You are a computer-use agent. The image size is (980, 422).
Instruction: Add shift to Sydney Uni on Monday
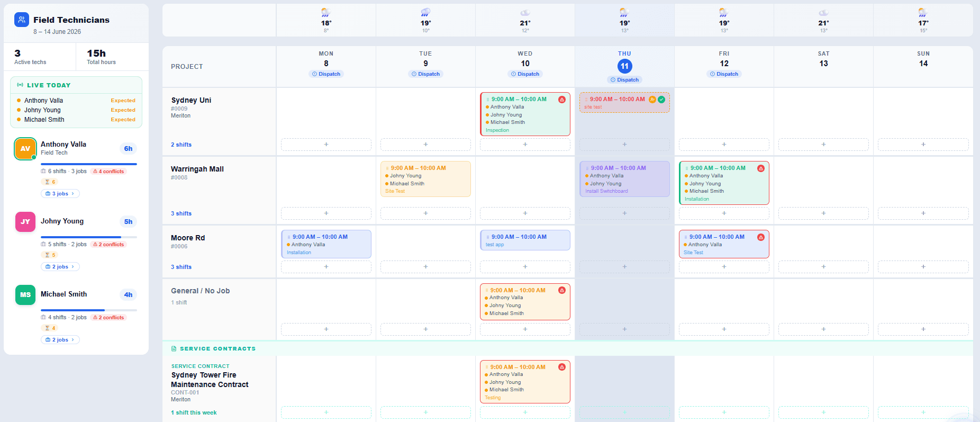coord(326,145)
